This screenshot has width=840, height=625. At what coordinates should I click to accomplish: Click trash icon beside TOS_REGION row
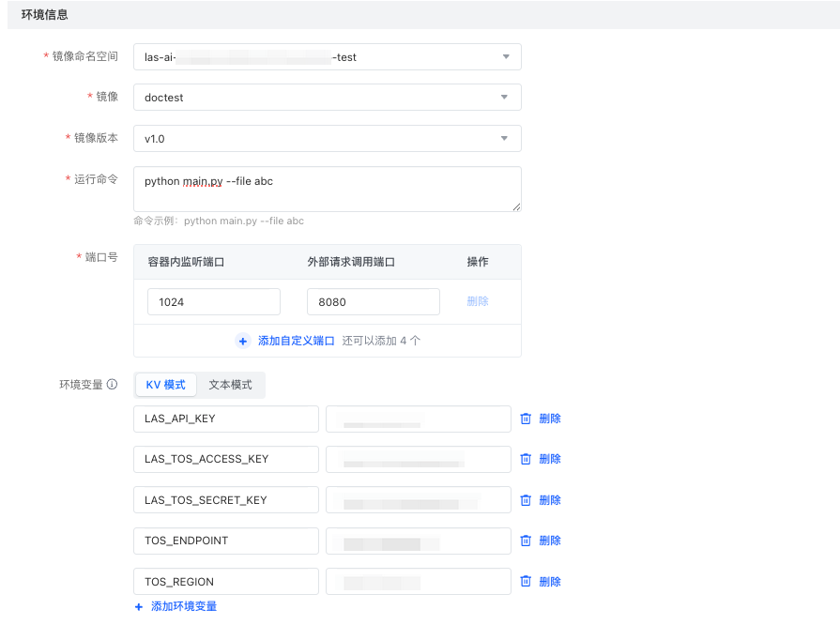(x=526, y=581)
